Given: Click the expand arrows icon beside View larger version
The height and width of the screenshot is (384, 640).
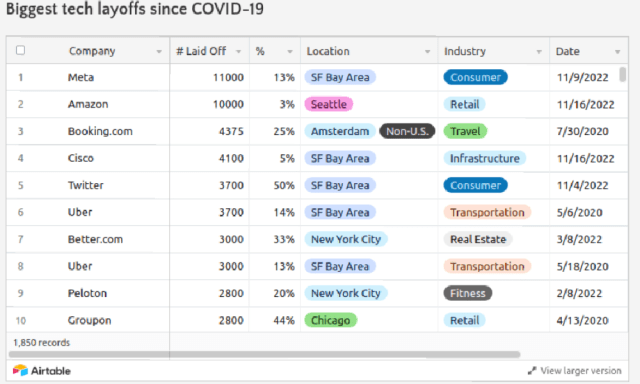Looking at the screenshot, I should 531,371.
